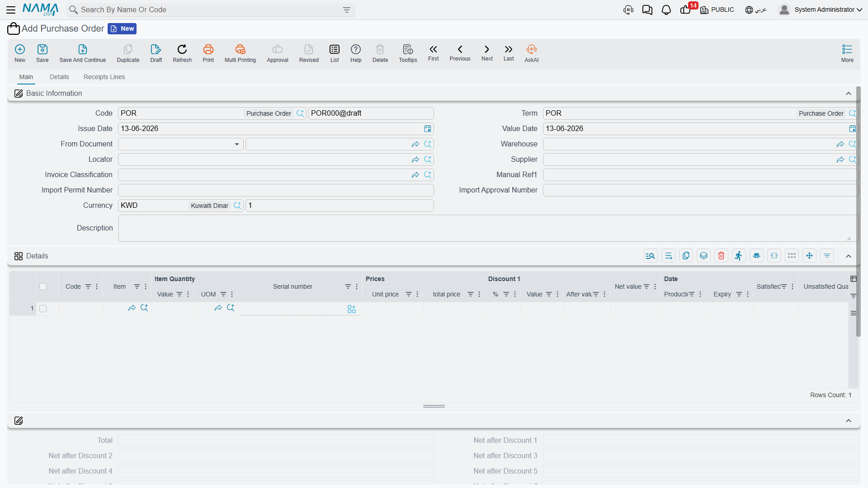Click the Code field search icon
The image size is (868, 488).
(x=300, y=113)
